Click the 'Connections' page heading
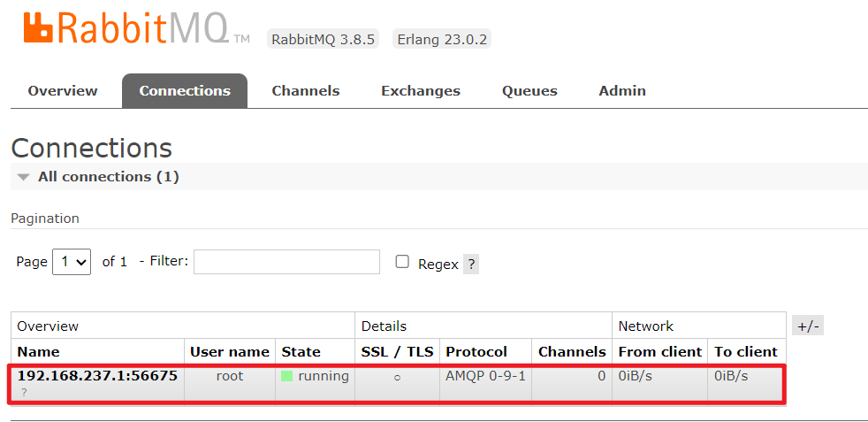The image size is (868, 422). [91, 149]
